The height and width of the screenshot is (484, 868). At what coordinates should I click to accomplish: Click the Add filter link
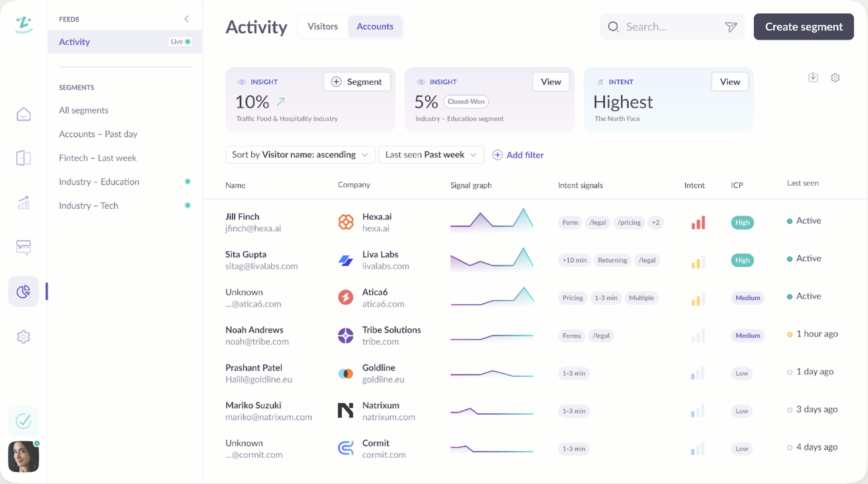coord(518,155)
